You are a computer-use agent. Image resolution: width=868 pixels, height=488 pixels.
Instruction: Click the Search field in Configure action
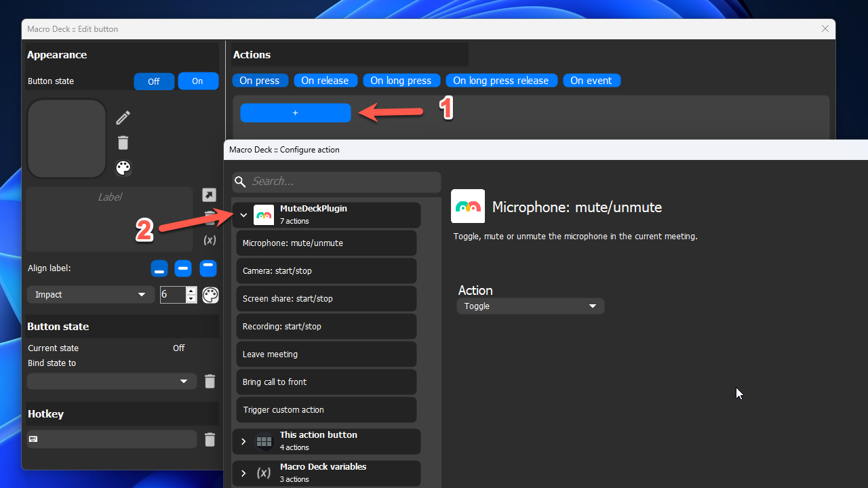pos(336,182)
